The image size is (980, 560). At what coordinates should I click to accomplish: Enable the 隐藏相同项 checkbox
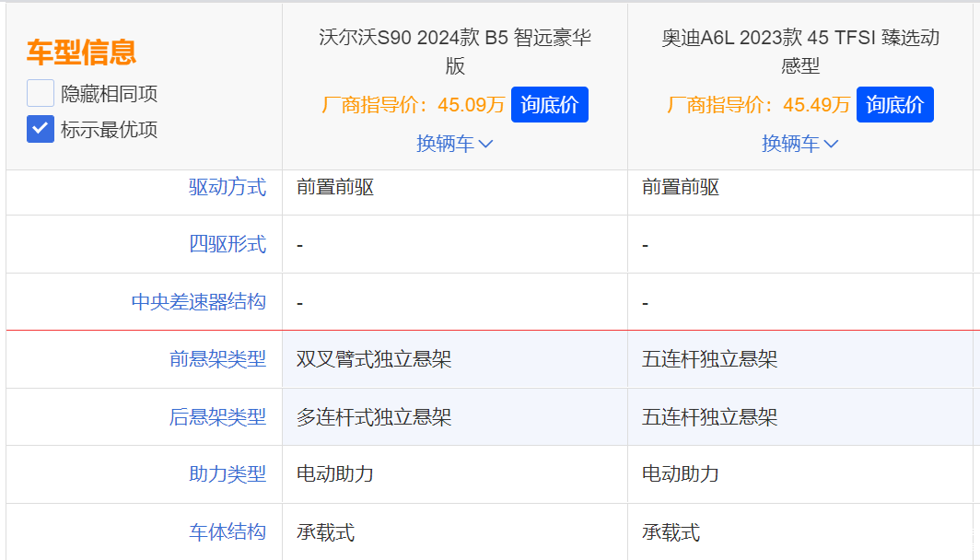(41, 94)
